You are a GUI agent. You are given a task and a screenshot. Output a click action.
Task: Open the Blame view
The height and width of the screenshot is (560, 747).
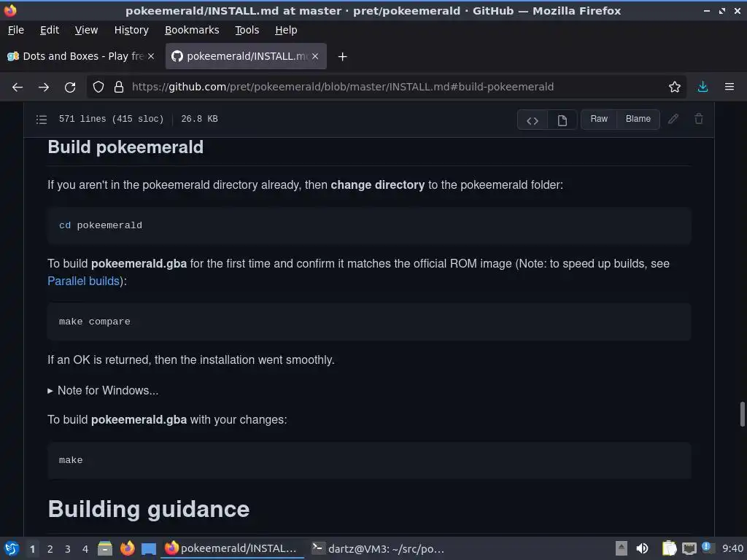pos(638,119)
